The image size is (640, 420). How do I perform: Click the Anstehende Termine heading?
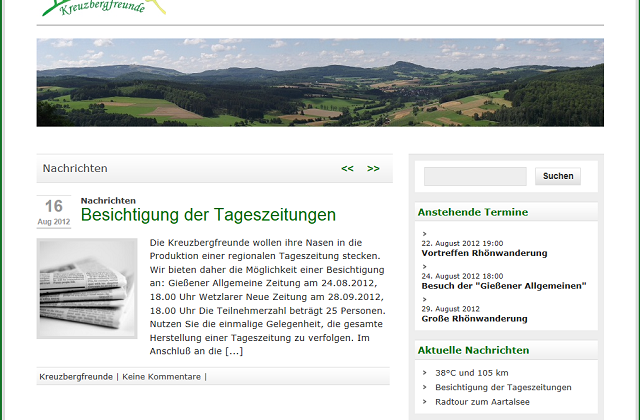coord(473,212)
